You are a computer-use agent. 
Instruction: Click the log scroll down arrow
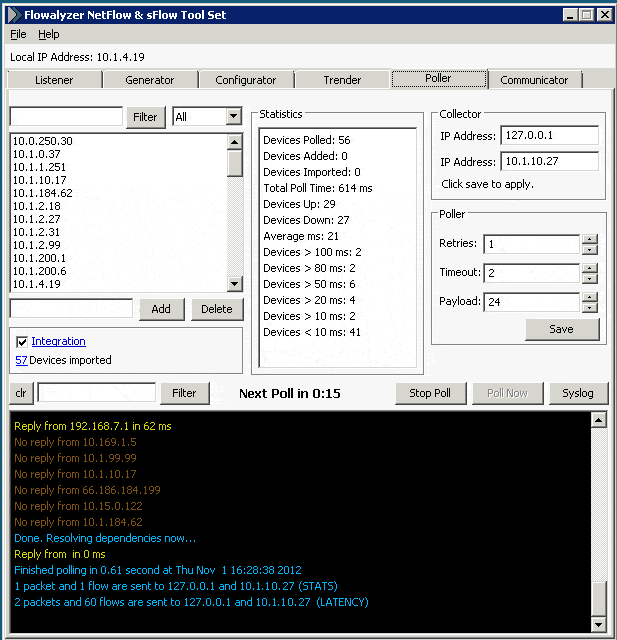coord(598,624)
